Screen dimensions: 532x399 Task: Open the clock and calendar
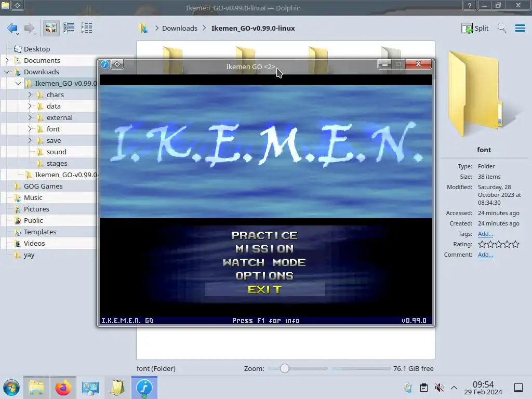pos(483,388)
